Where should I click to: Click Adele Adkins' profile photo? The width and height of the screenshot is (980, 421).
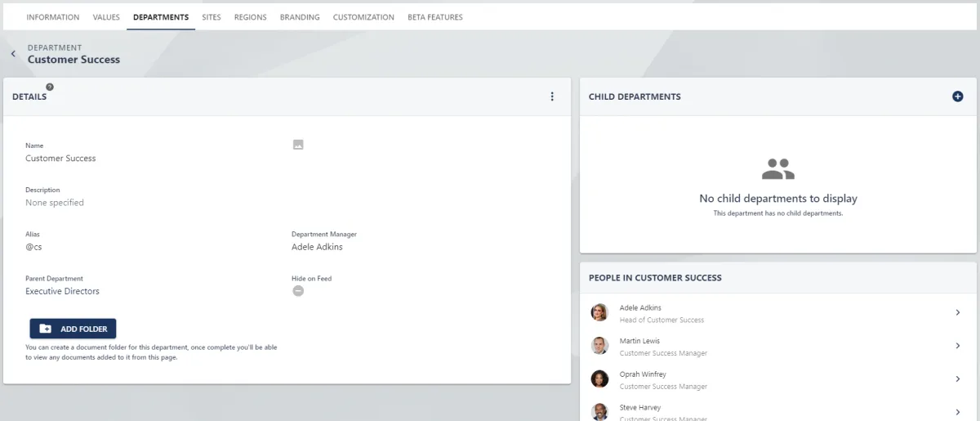pos(599,312)
